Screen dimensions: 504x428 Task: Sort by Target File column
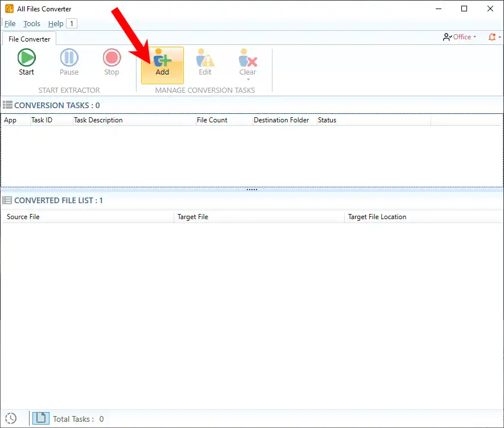click(259, 217)
